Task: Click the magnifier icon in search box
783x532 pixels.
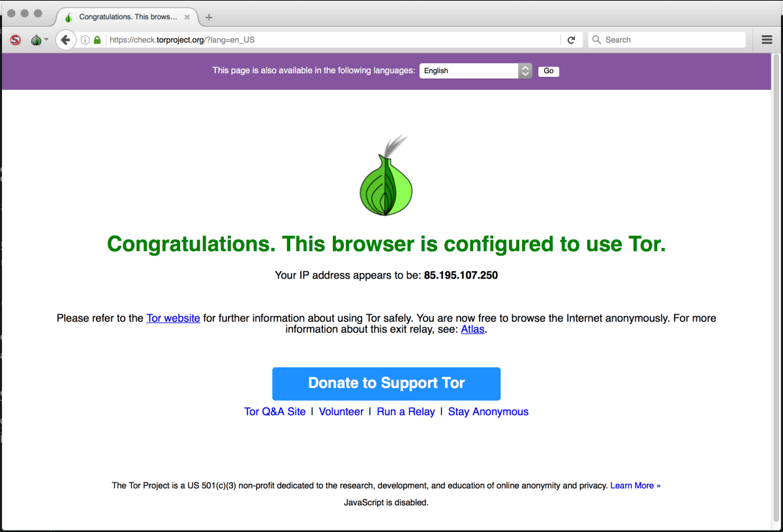Action: (x=596, y=40)
